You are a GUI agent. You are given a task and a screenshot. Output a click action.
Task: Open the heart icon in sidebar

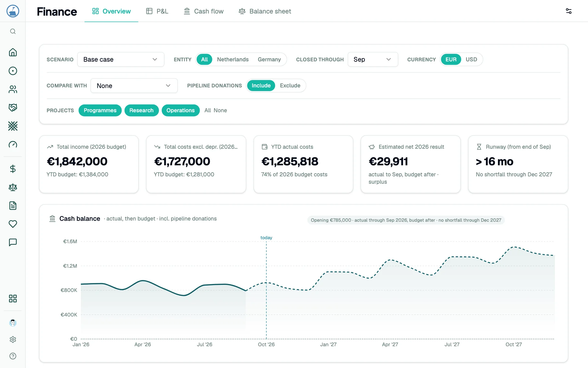[x=13, y=224]
